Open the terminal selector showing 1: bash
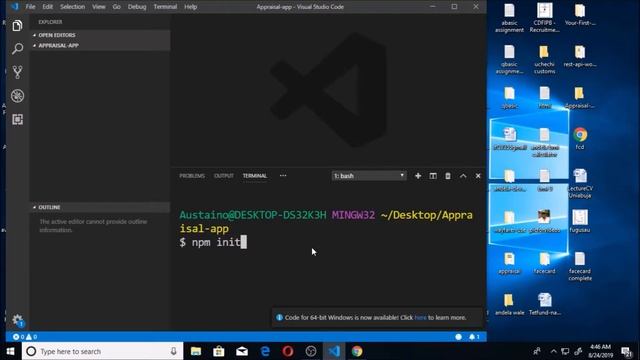Image resolution: width=640 pixels, height=360 pixels. click(369, 176)
